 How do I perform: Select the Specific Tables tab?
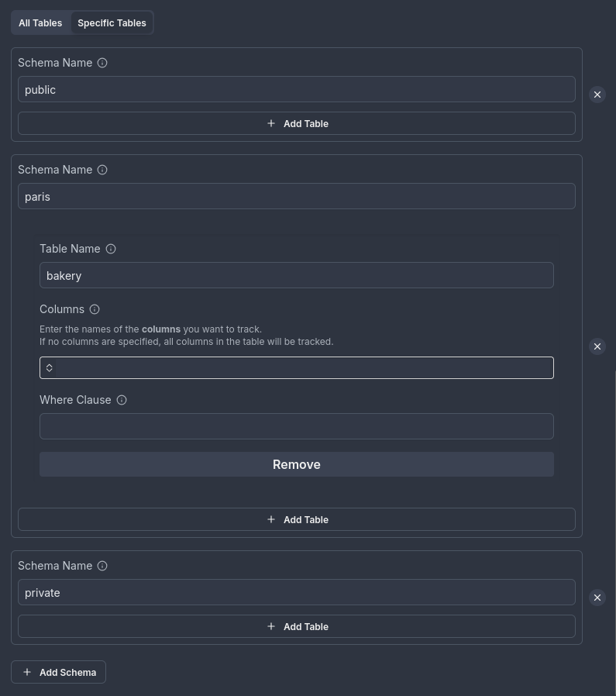pos(112,22)
